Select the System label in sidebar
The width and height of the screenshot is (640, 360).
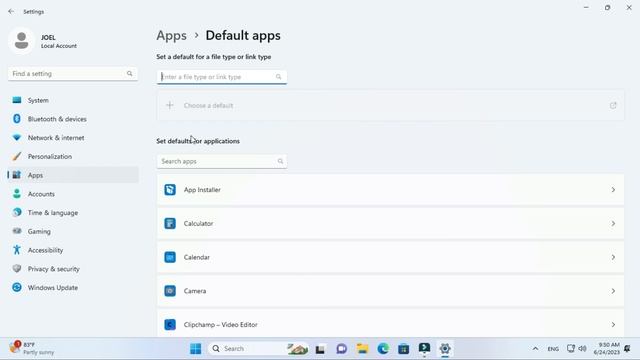coord(38,100)
